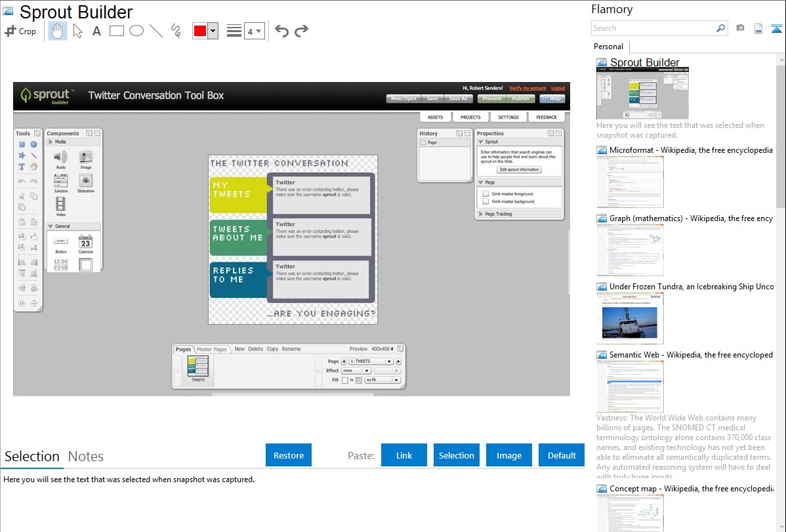Pick the Ellipse drawing tool
786x532 pixels.
coord(136,31)
